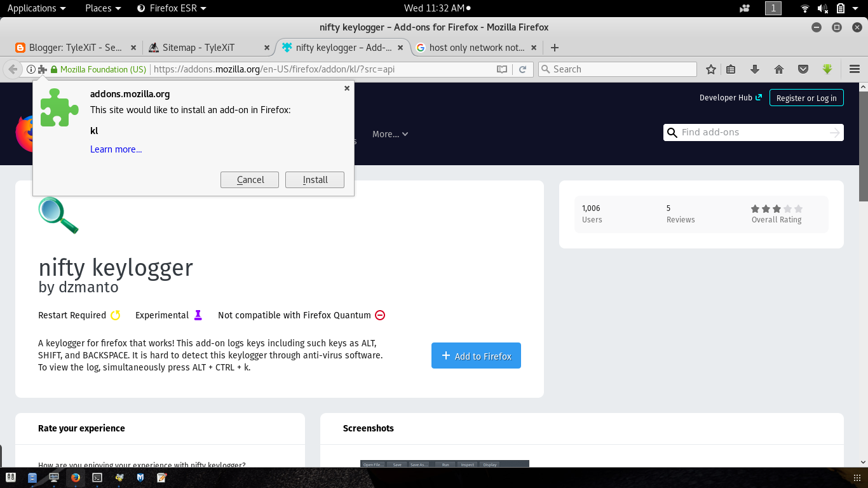Click the nifty keylogger magnifier icon
This screenshot has height=488, width=868.
pyautogui.click(x=58, y=215)
